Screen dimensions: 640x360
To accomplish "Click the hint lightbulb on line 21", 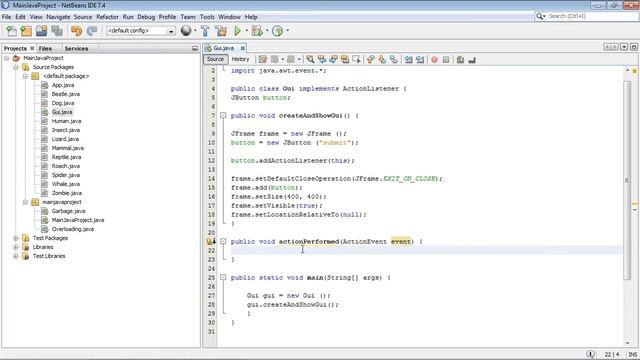I will [210, 242].
